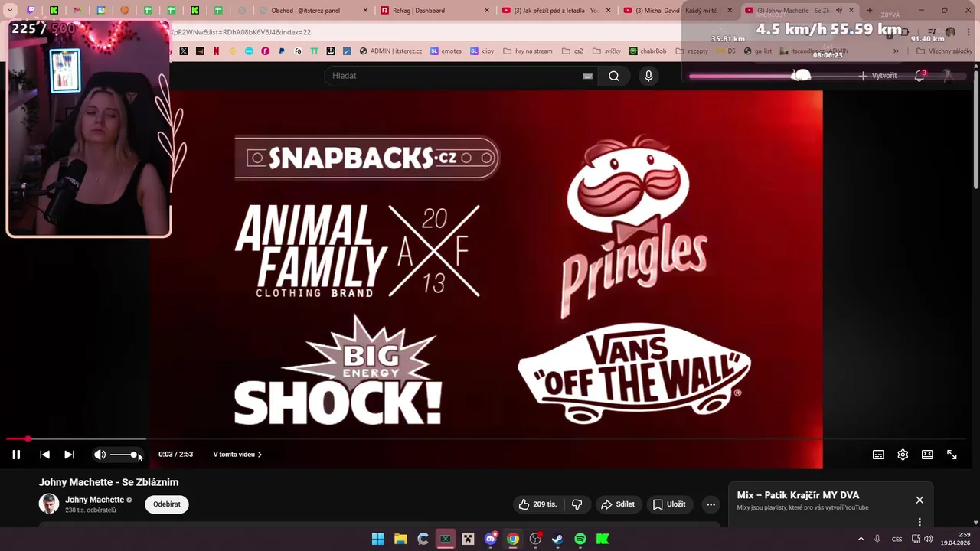The image size is (980, 551).
Task: Open Discord from the taskbar
Action: coord(491,539)
